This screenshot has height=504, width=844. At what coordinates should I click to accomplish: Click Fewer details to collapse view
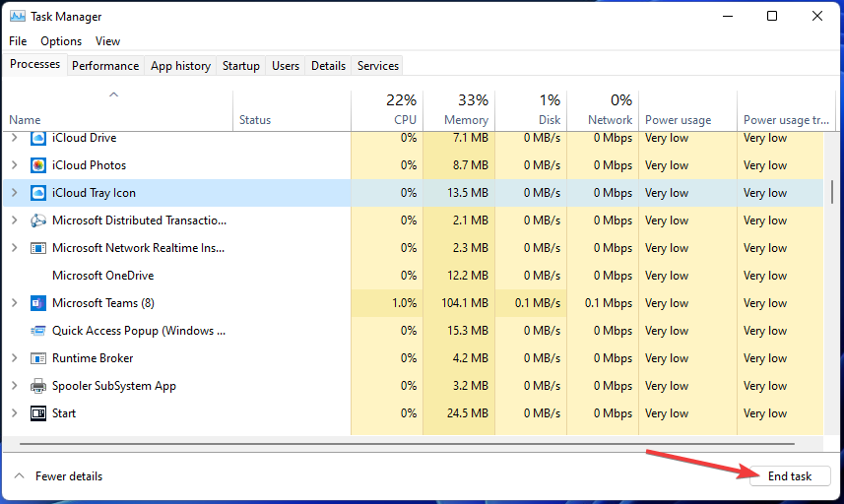58,476
